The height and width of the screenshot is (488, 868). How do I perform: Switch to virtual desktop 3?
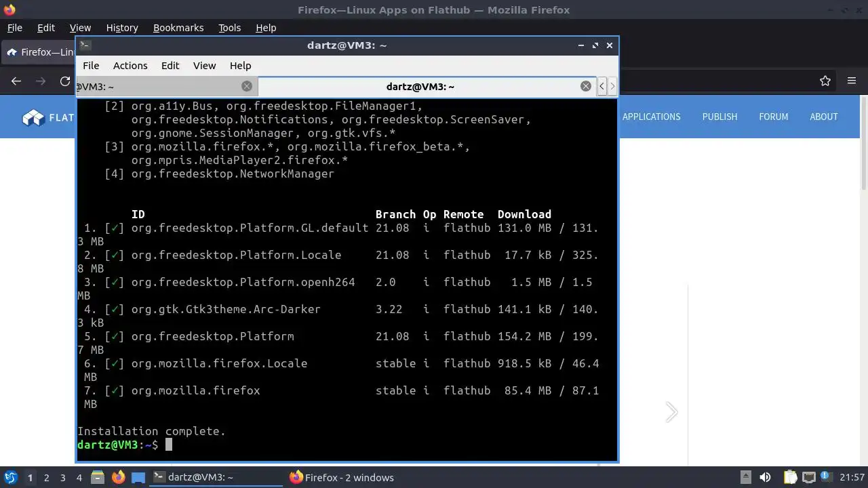[x=62, y=477]
